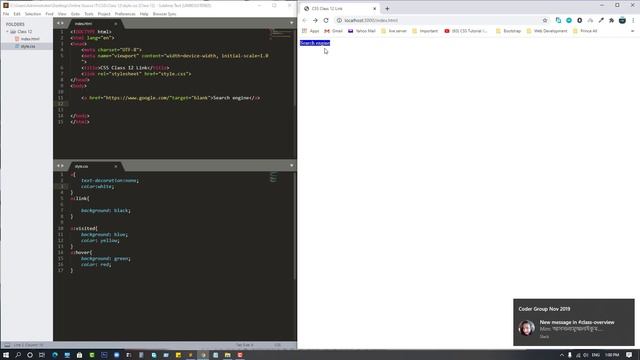
Task: Open the Coder Group Nov 2019 notification
Action: tap(574, 322)
